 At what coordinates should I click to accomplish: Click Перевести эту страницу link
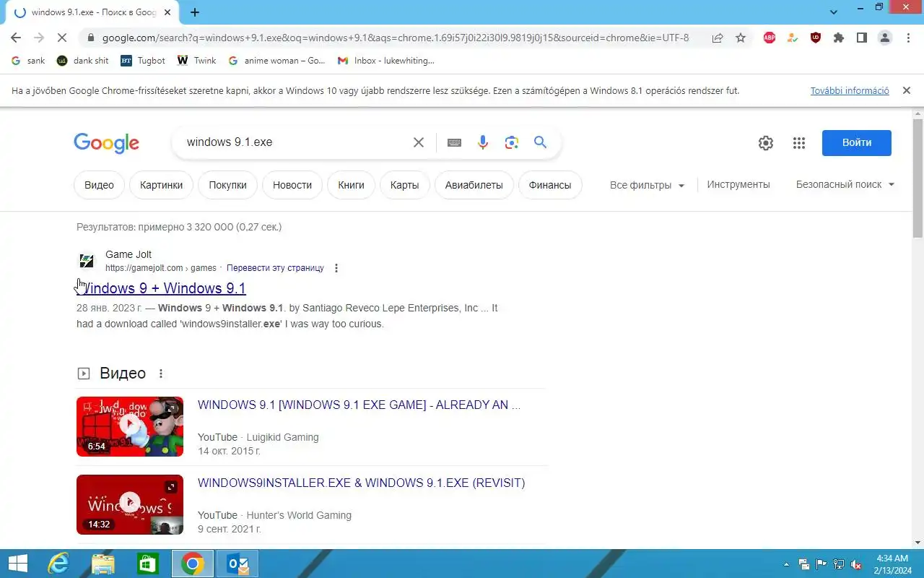275,268
